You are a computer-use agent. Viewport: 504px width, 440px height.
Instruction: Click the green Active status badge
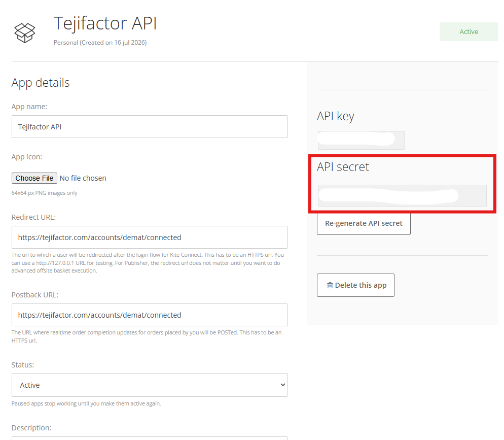click(469, 31)
